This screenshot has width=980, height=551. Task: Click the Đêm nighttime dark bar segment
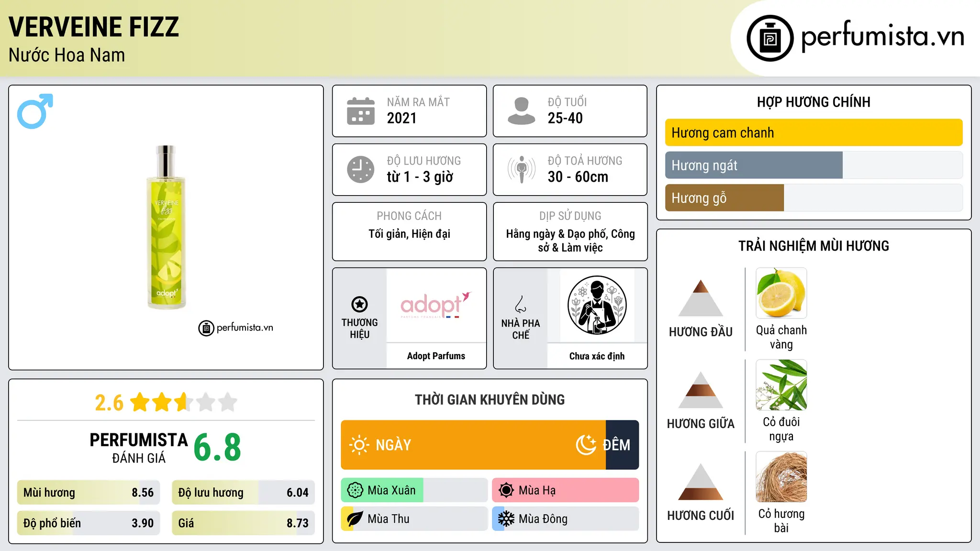click(x=622, y=445)
